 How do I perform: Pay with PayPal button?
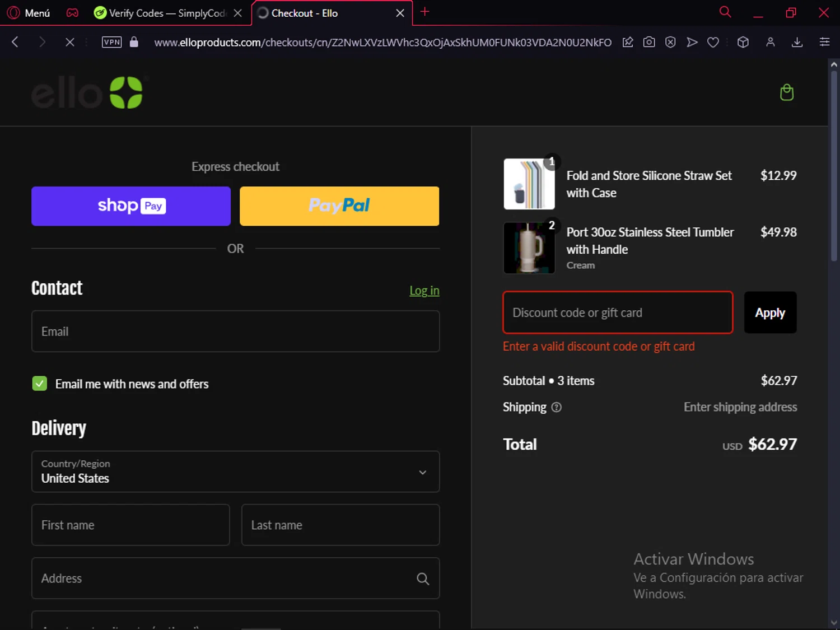tap(339, 206)
